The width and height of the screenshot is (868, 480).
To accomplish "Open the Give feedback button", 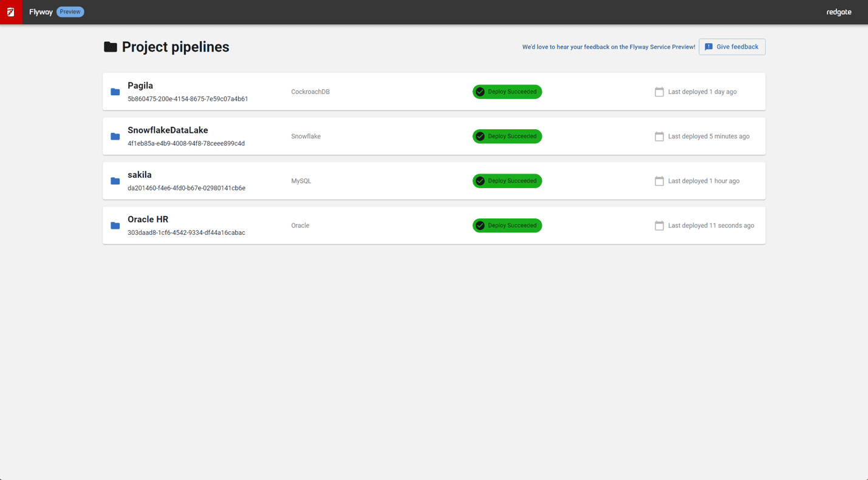I will click(732, 47).
